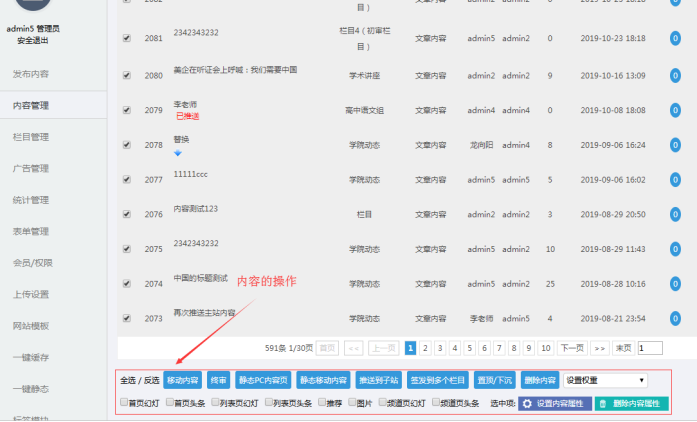Click the blue badge for row 2074
Image resolution: width=697 pixels, height=422 pixels.
tap(676, 284)
